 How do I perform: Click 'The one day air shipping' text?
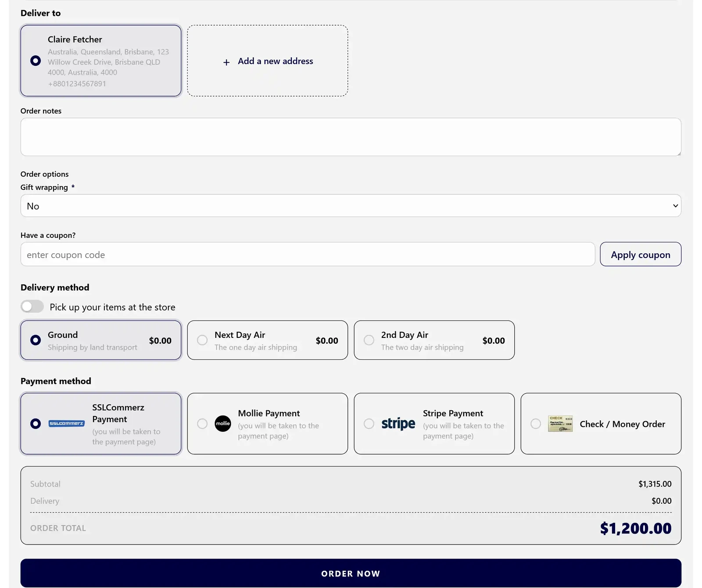click(256, 347)
